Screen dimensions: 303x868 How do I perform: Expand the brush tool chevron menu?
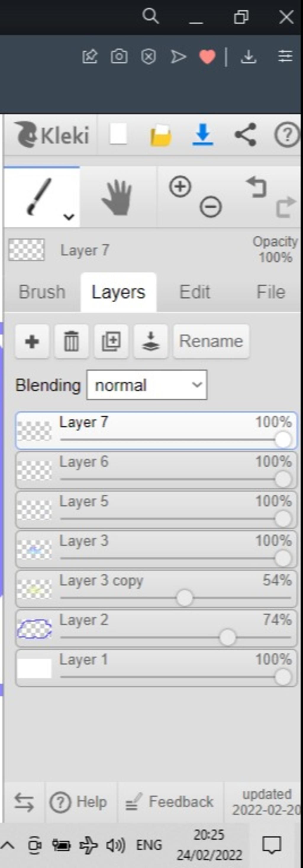coord(69,217)
